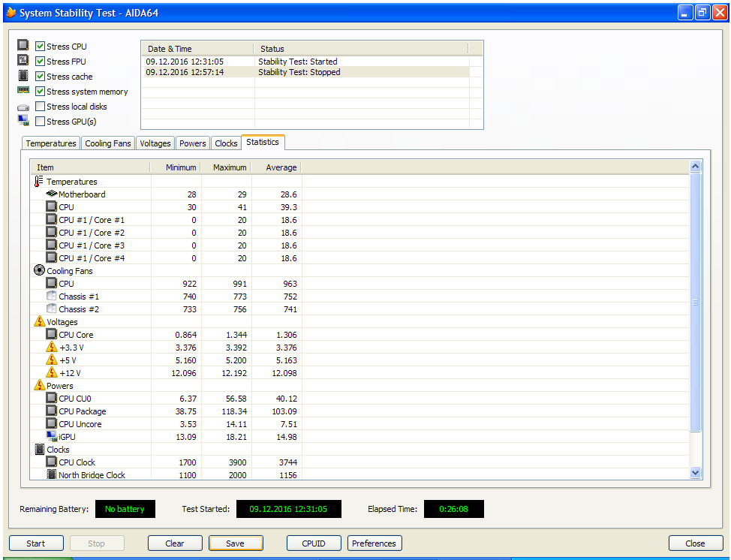This screenshot has height=560, width=731.
Task: Sort by the Minimum column header
Action: (176, 167)
